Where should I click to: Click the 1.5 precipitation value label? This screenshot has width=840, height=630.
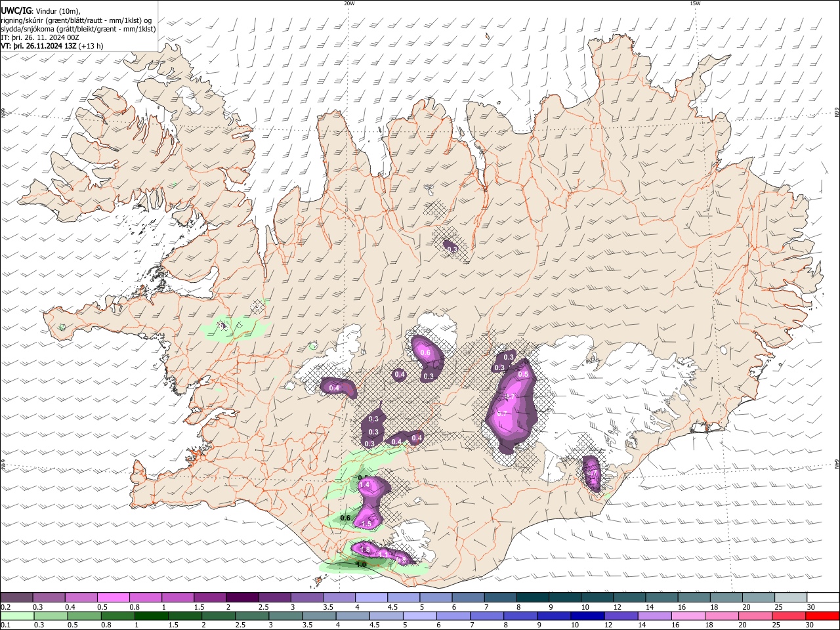tap(367, 524)
